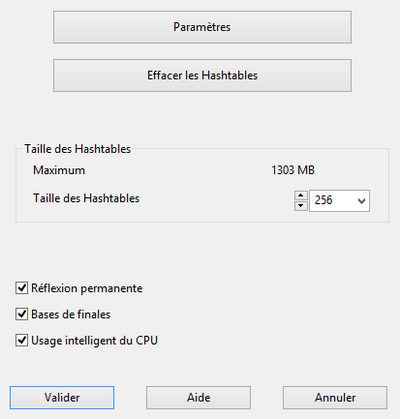Screen dimensions: 400x419
Task: Click the 256 value in combo box
Action: click(x=323, y=200)
